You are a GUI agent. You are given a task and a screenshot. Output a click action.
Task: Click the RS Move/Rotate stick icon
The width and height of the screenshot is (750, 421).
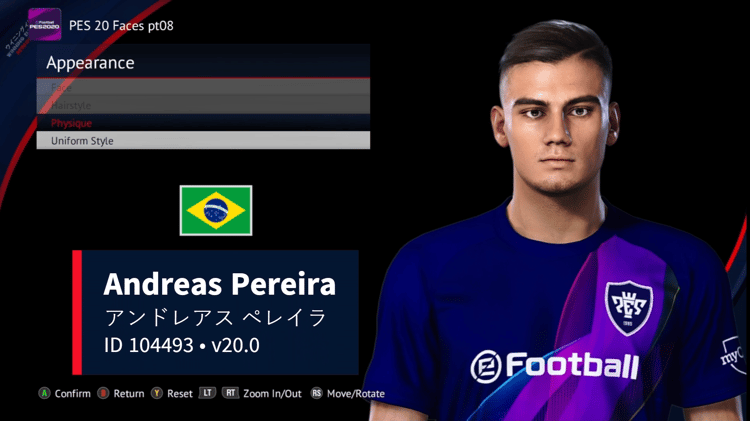[x=316, y=393]
